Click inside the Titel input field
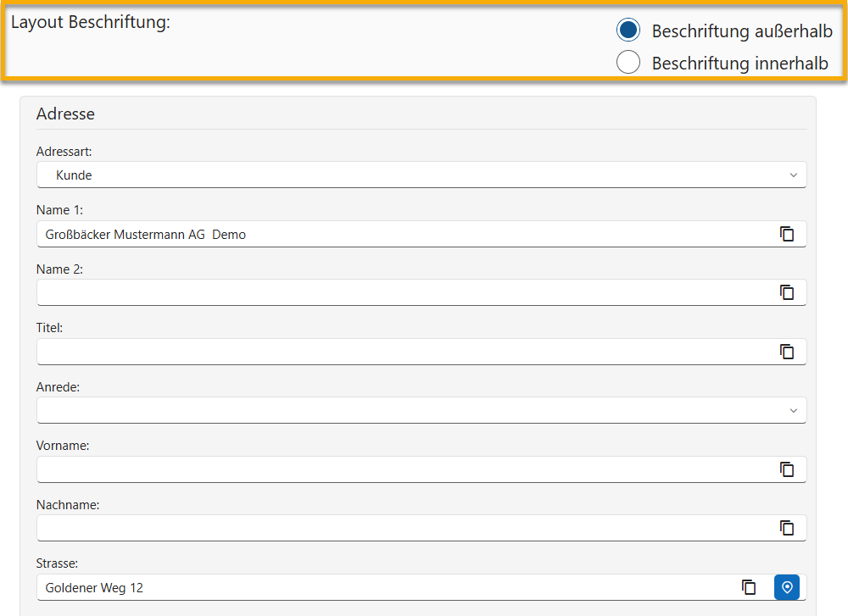This screenshot has height=616, width=848. [x=407, y=352]
